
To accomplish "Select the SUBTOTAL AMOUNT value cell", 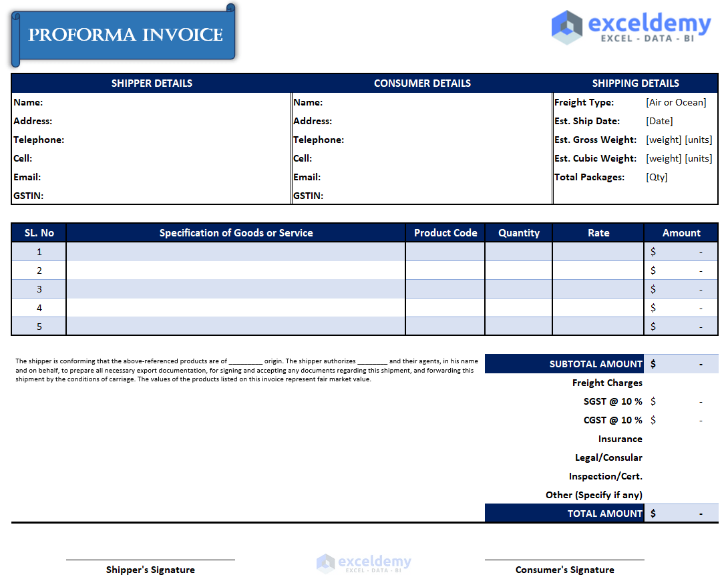I will pyautogui.click(x=681, y=364).
